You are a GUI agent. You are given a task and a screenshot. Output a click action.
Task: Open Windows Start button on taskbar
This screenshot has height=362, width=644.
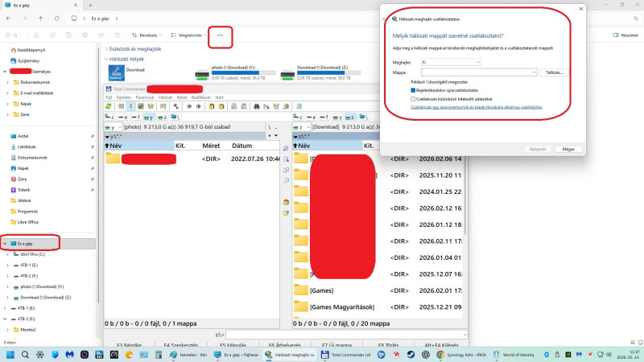(10, 355)
